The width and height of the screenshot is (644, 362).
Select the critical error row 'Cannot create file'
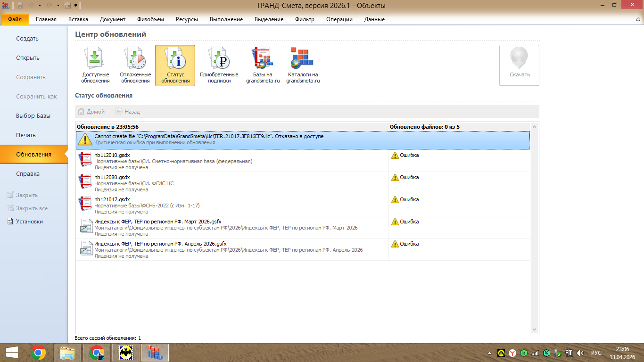(303, 140)
